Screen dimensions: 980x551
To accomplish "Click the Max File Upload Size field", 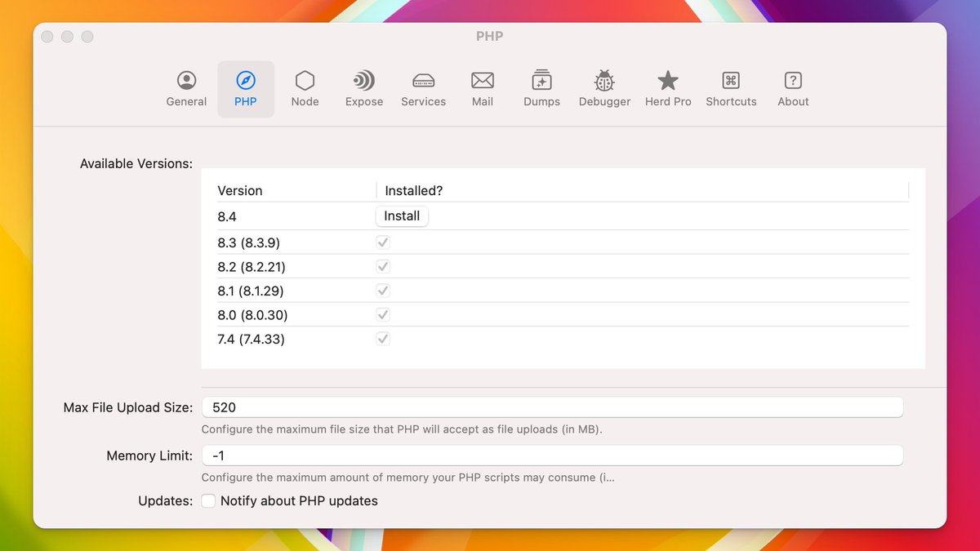I will (552, 407).
